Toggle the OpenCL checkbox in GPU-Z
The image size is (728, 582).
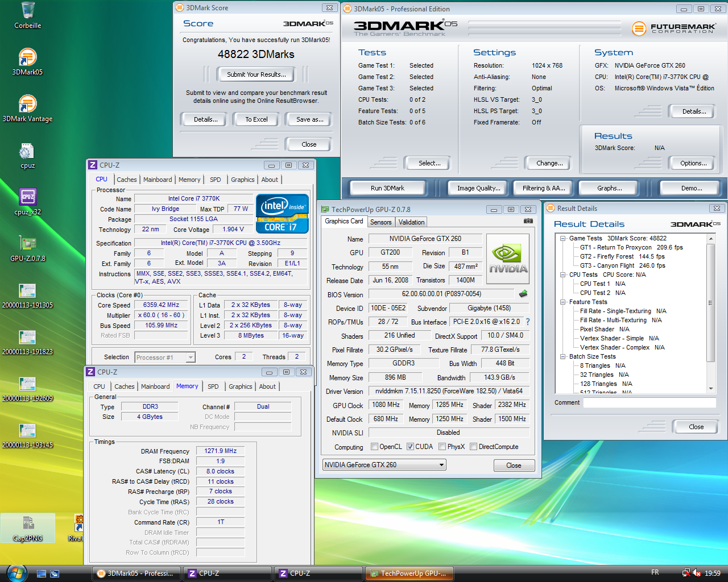tap(374, 447)
